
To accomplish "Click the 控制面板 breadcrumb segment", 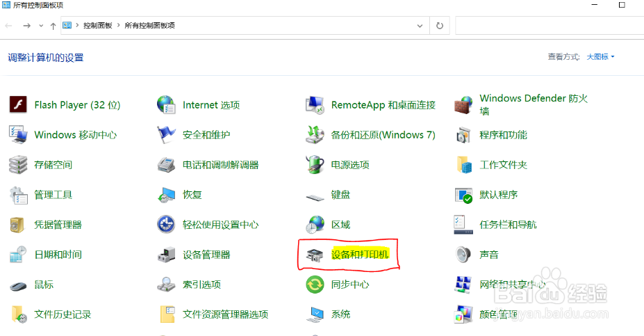I will [x=98, y=26].
